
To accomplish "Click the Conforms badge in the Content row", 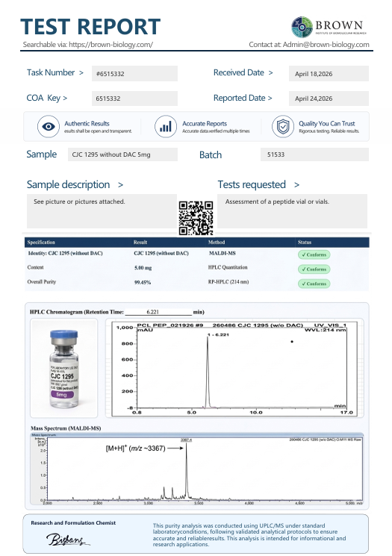I will tap(314, 269).
